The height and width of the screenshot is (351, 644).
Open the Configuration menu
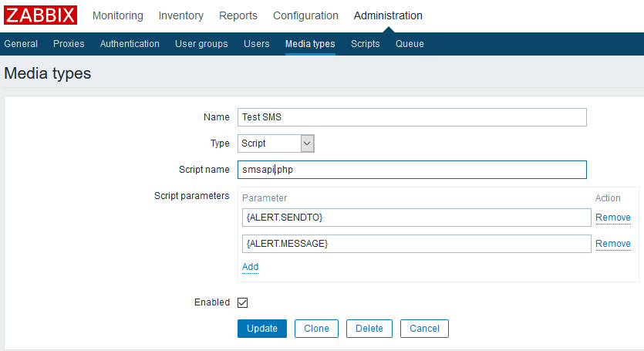(305, 15)
